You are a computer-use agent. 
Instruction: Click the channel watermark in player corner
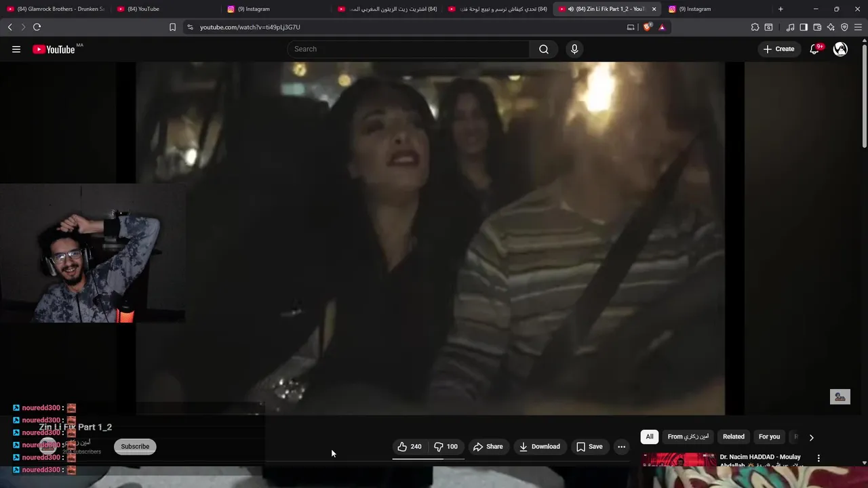[840, 397]
